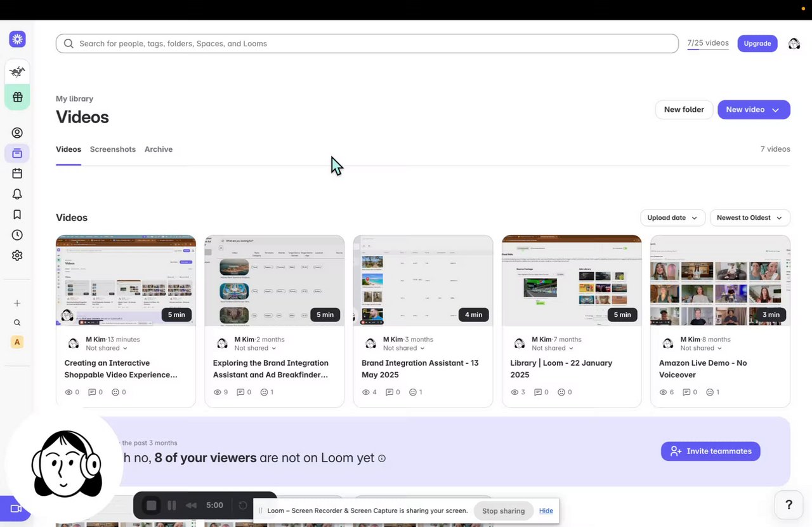Open the bell notifications icon
The image size is (812, 527).
(17, 194)
